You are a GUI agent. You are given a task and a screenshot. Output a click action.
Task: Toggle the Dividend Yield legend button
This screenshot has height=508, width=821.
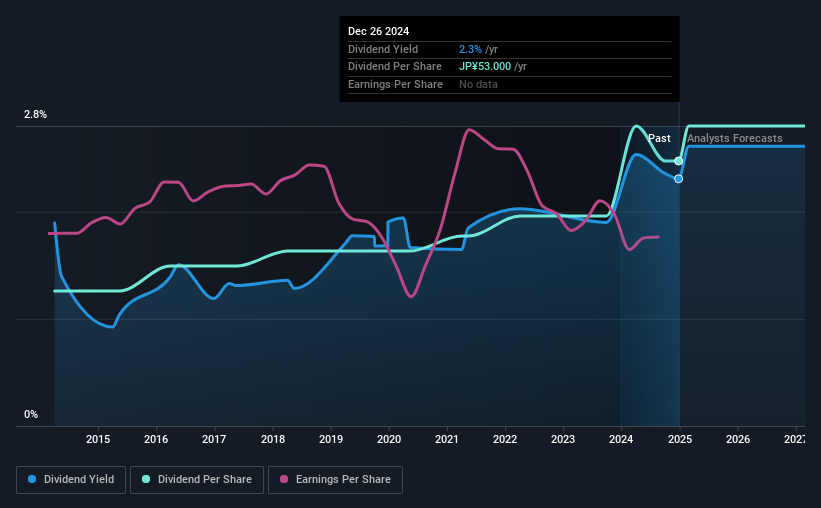coord(71,480)
